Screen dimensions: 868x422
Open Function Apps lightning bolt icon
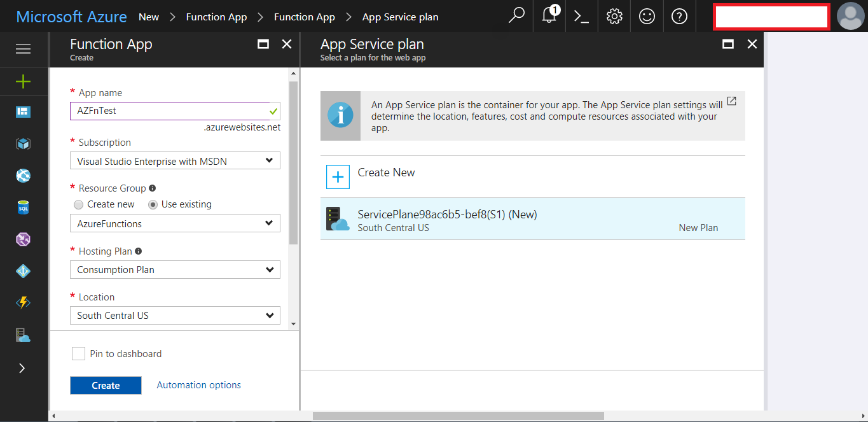click(x=24, y=303)
